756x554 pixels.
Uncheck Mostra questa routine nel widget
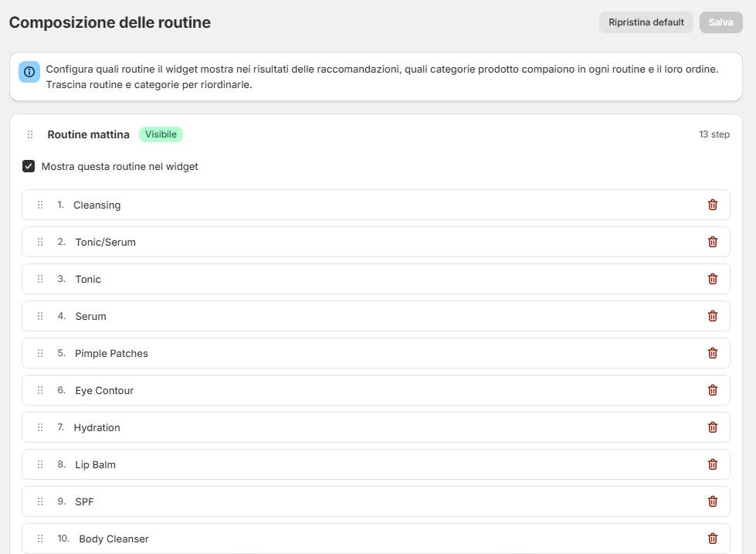click(29, 166)
